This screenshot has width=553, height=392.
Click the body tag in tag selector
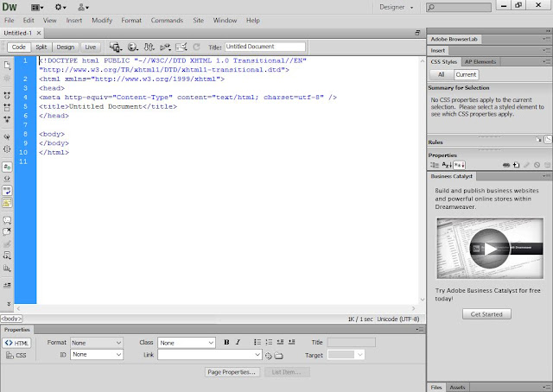(11, 319)
